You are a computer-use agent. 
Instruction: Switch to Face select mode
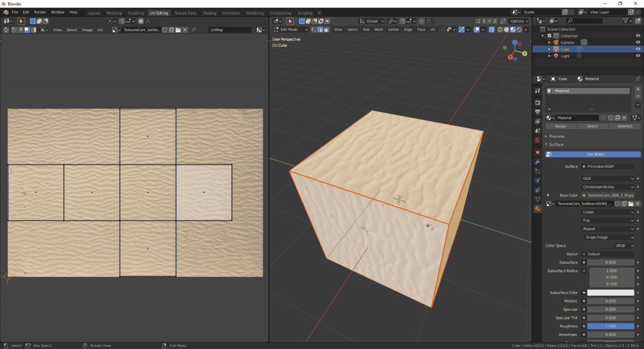326,29
